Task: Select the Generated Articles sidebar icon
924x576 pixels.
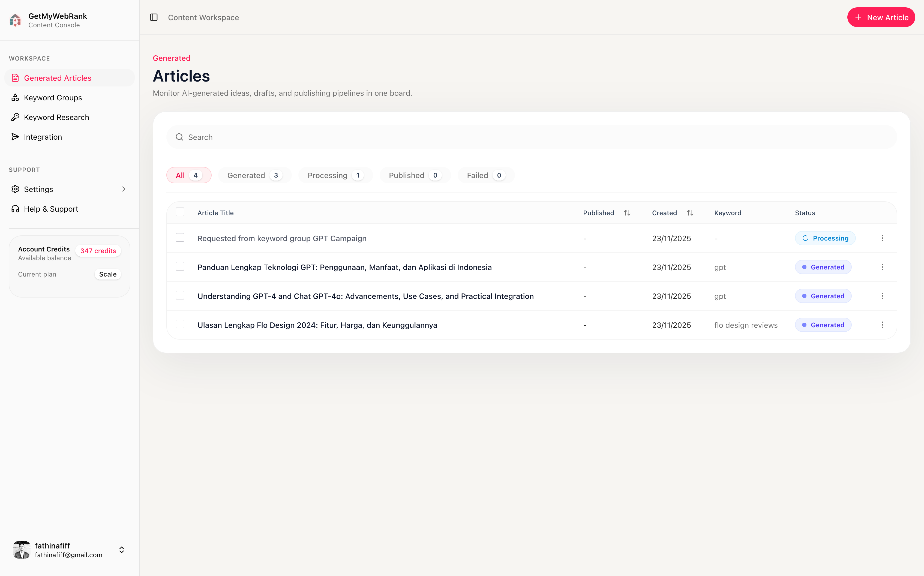Action: (15, 78)
